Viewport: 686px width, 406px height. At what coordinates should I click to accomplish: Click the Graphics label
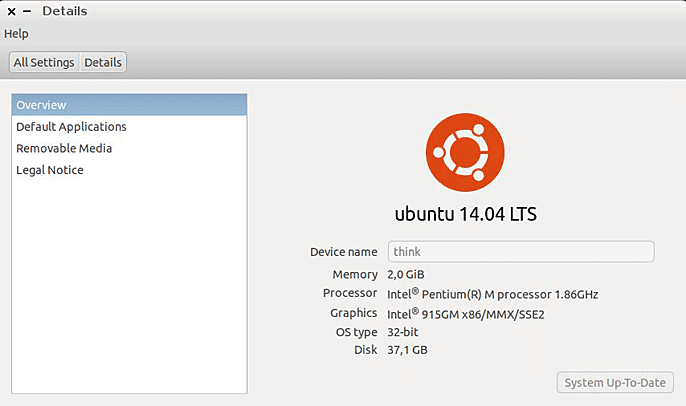pyautogui.click(x=354, y=313)
